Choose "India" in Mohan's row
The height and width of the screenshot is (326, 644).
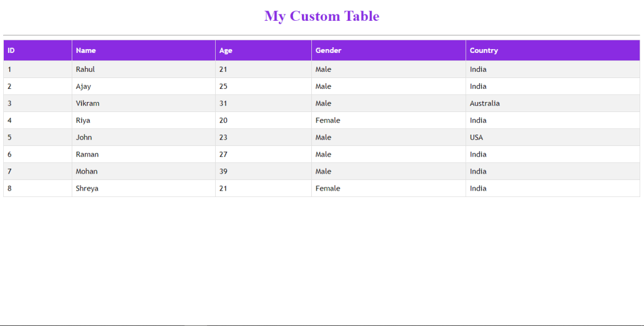point(553,171)
